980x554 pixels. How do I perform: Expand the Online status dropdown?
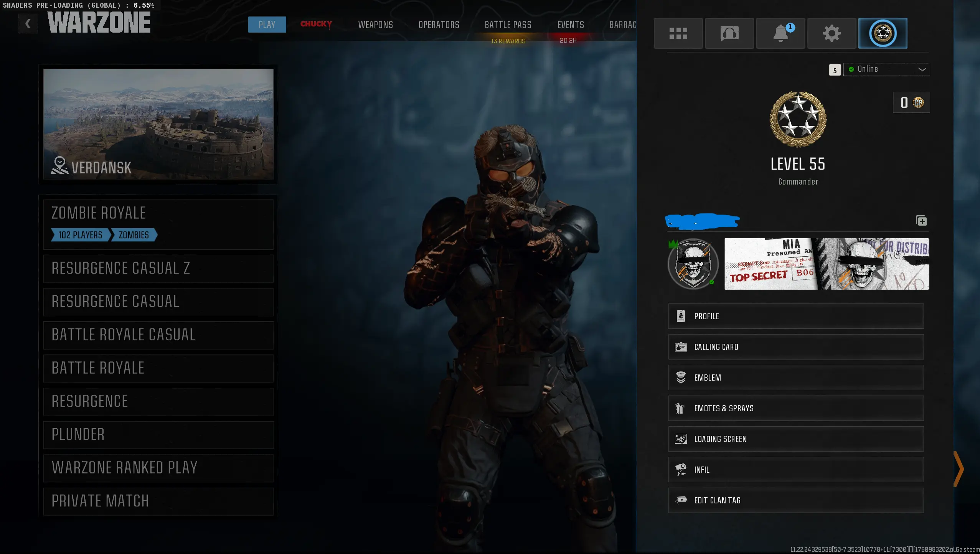coord(886,69)
